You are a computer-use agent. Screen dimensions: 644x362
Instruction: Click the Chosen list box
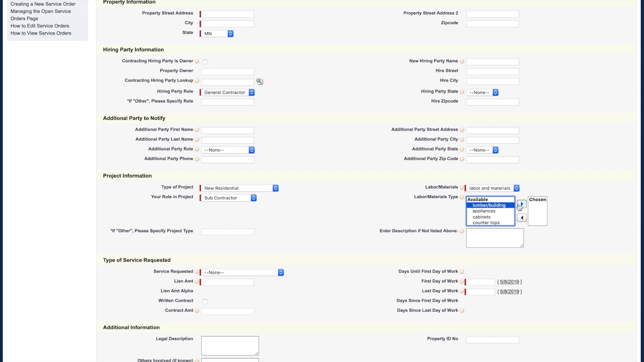coord(537,211)
